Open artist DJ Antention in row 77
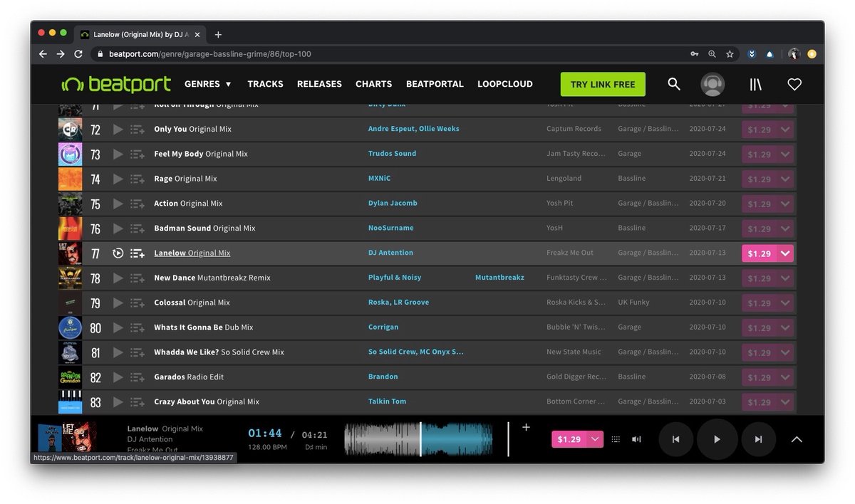The height and width of the screenshot is (504, 855). [390, 253]
